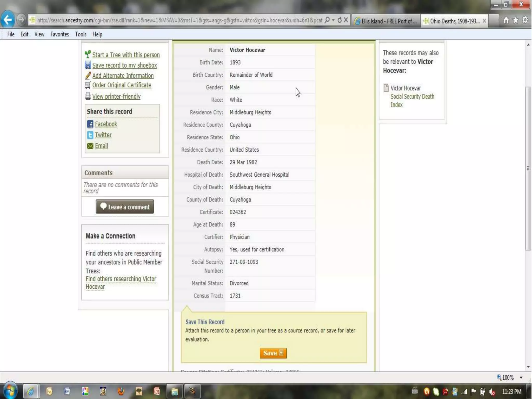Viewport: 532px width, 399px height.
Task: Open the browser home icon
Action: (506, 20)
